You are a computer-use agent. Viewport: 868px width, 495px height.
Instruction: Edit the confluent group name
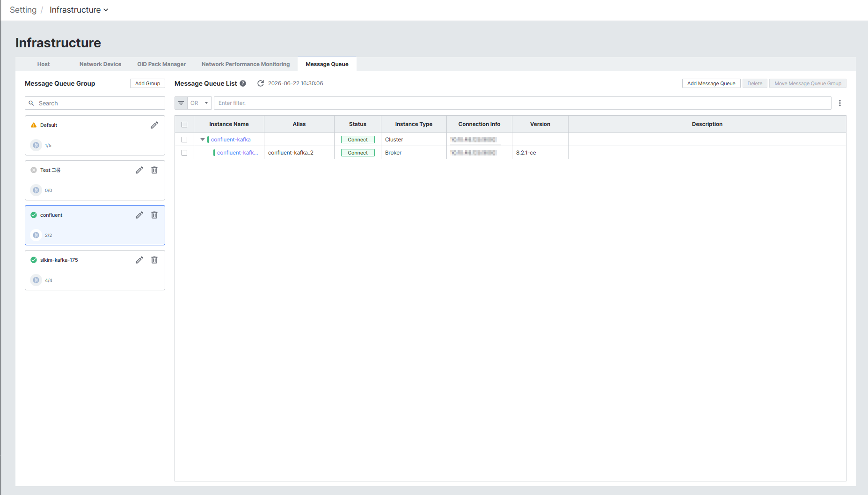(x=139, y=215)
